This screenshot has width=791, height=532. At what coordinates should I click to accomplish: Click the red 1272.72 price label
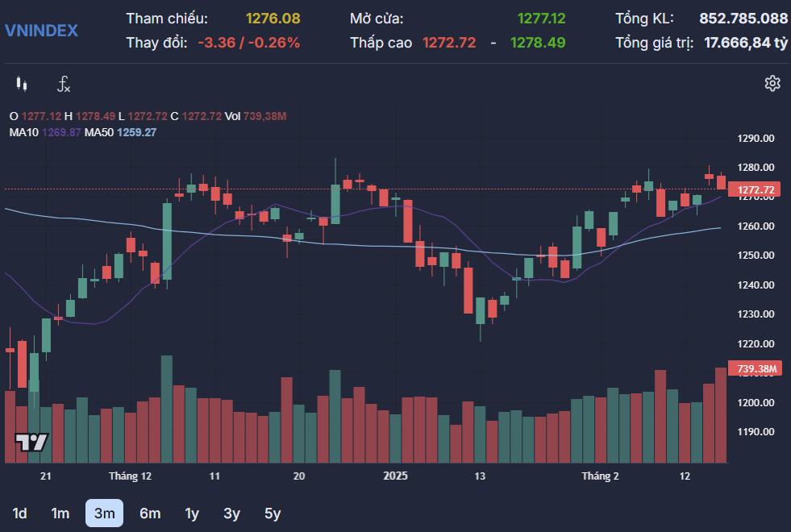756,190
